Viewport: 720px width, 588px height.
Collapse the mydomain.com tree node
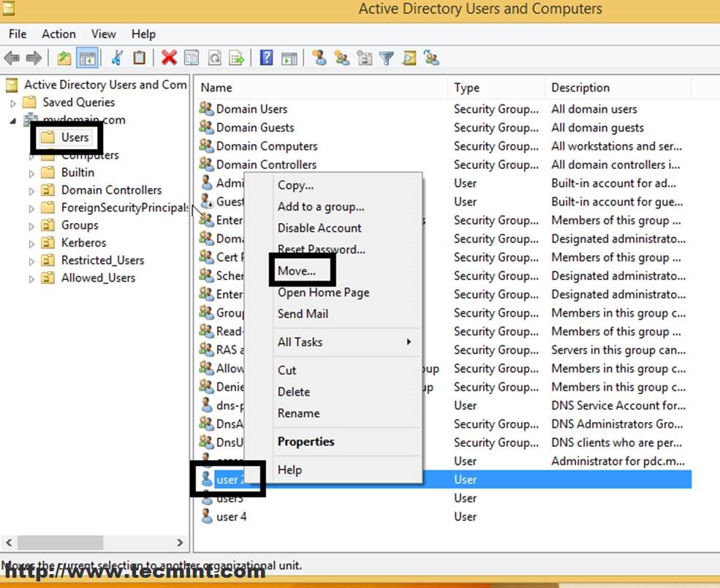(x=13, y=121)
